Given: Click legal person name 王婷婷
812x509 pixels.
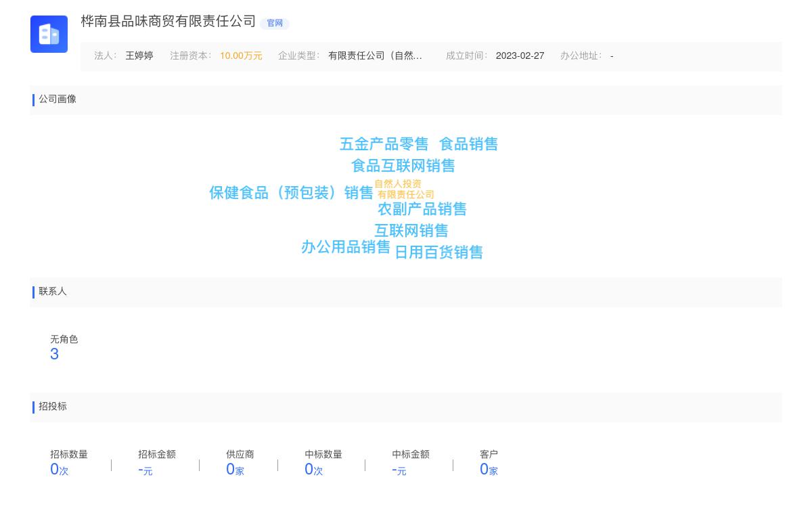Looking at the screenshot, I should coord(139,56).
